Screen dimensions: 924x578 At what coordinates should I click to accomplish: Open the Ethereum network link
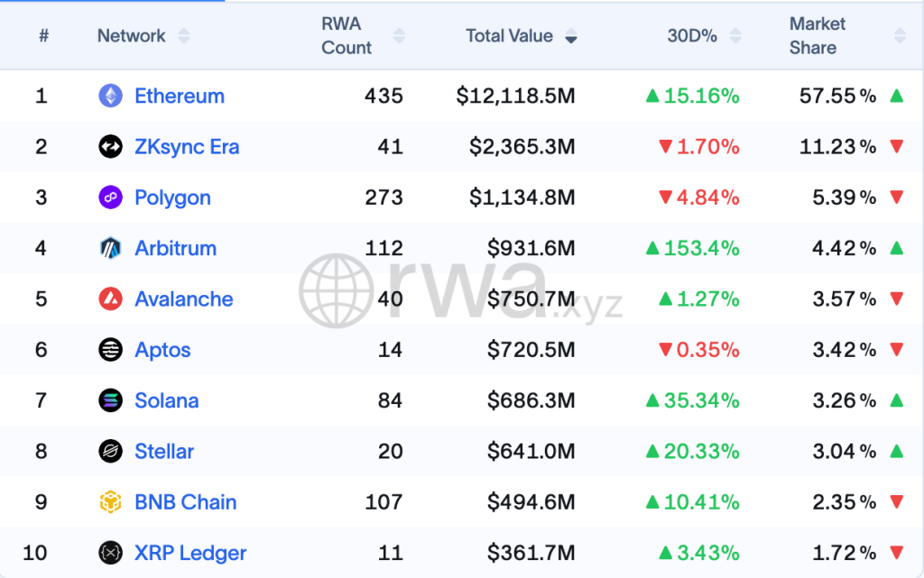pos(179,96)
